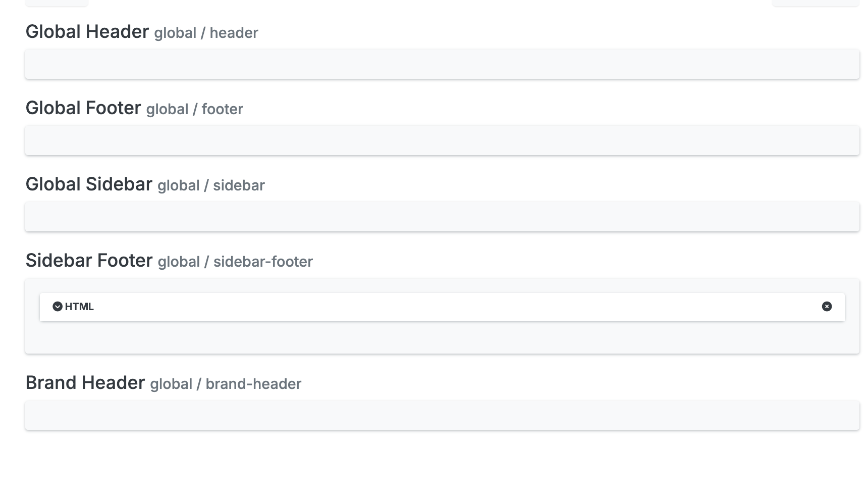Click empty space below the HTML widget
Viewport: 868px width, 493px height.
(x=442, y=336)
